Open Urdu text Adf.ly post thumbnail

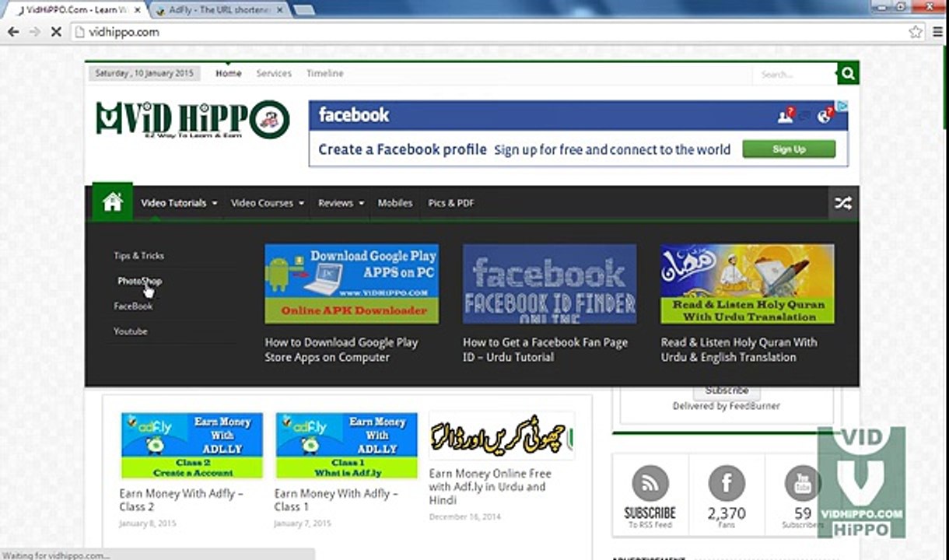(x=501, y=436)
